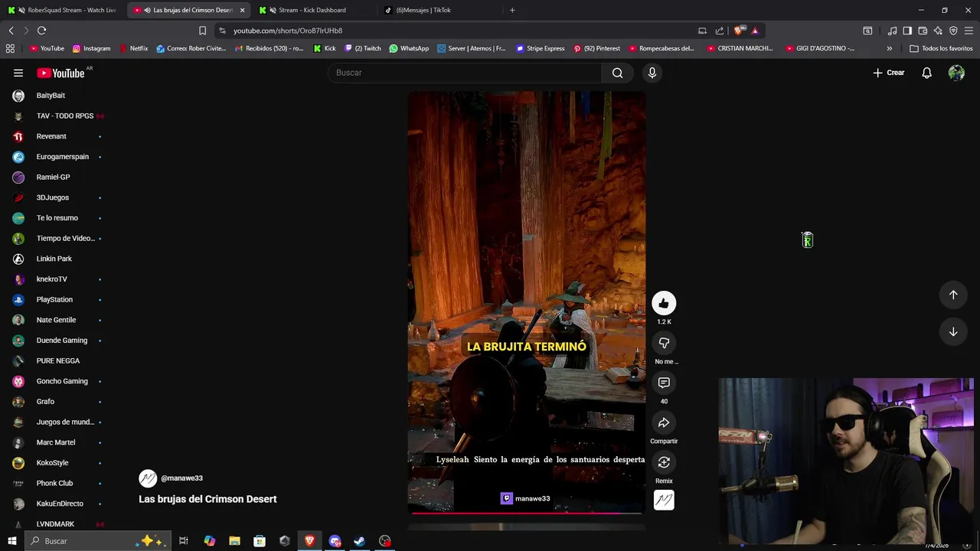The width and height of the screenshot is (980, 551).
Task: Open PlayStation subscription channel
Action: 54,299
